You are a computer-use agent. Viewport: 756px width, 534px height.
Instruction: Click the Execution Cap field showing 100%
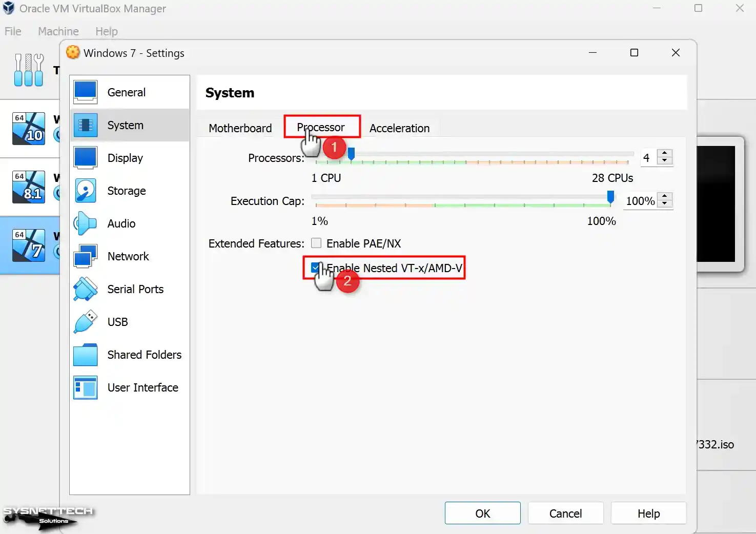point(640,200)
